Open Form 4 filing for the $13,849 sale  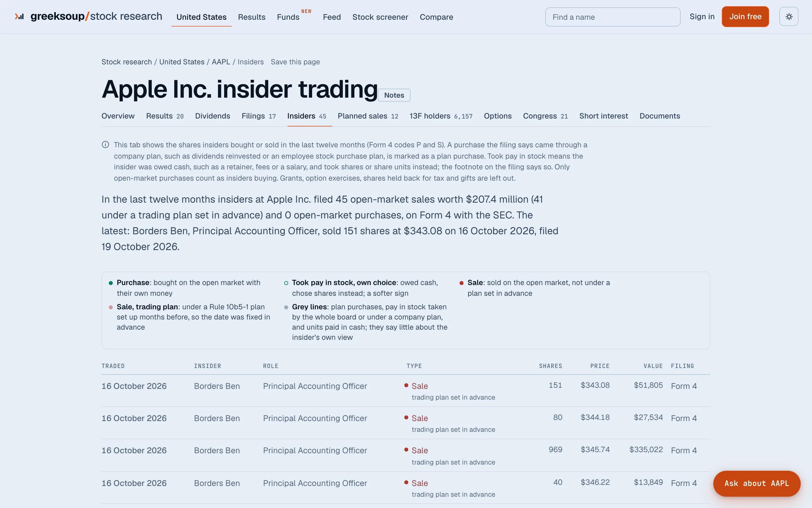coord(684,483)
